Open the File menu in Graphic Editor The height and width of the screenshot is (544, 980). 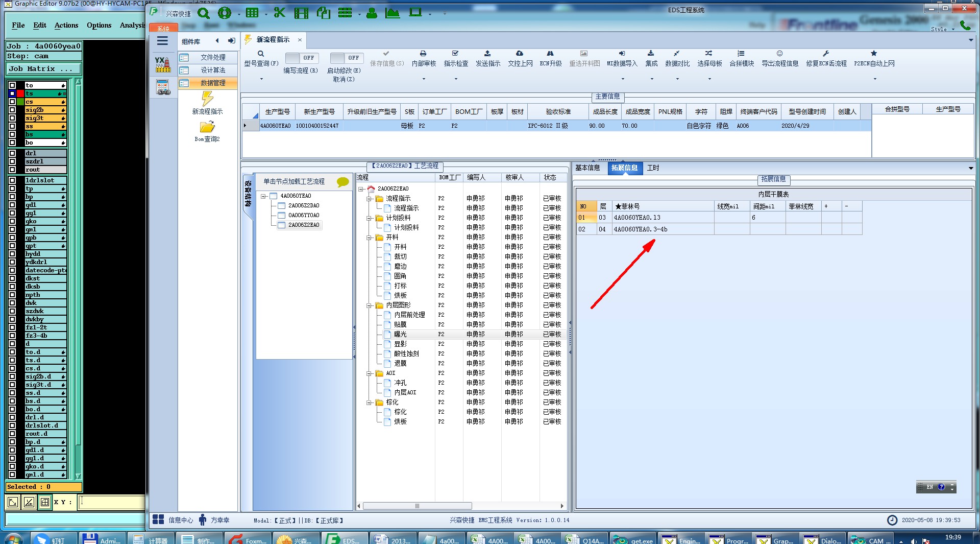click(18, 25)
